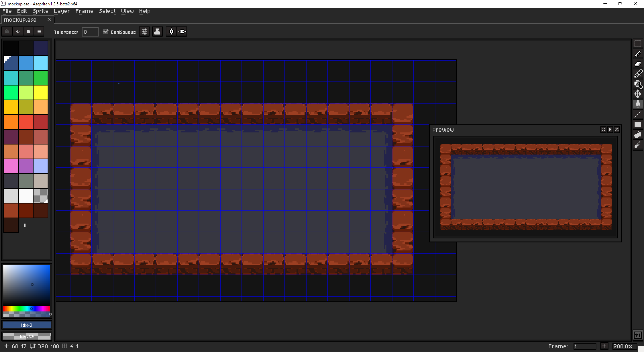
Task: Open the palette options menu icon
Action: 39,32
